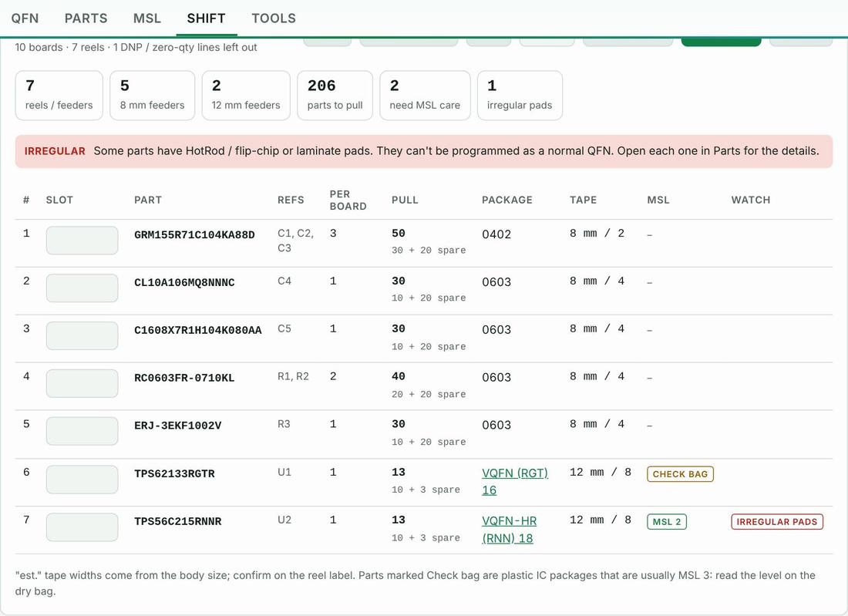Click the red IRREGULAR warning label
This screenshot has width=848, height=616.
tap(55, 151)
